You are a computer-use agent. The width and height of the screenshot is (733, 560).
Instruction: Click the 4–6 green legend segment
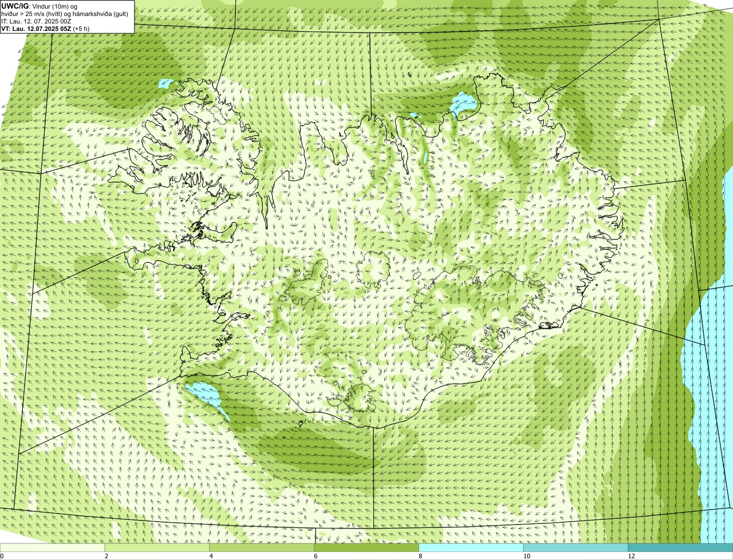(x=262, y=548)
